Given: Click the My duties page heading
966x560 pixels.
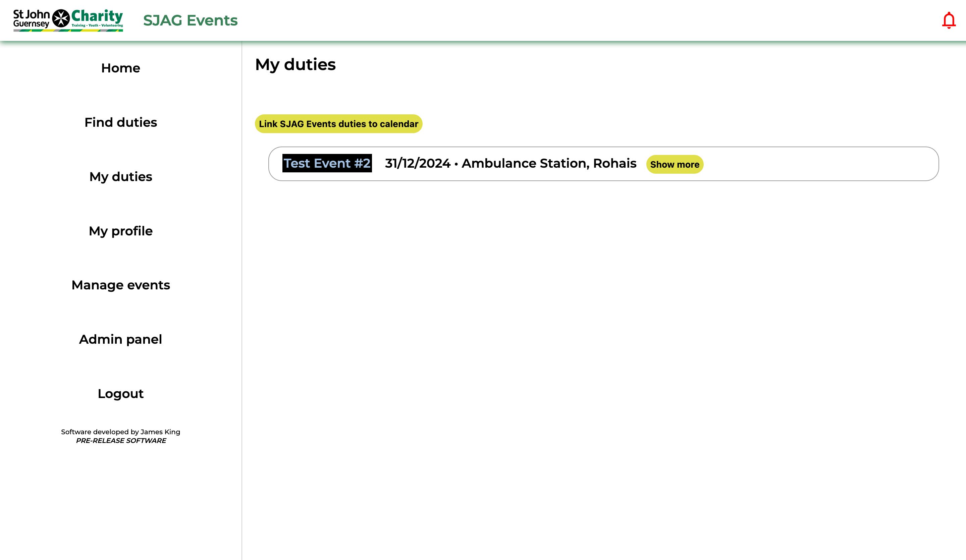Looking at the screenshot, I should coord(295,64).
